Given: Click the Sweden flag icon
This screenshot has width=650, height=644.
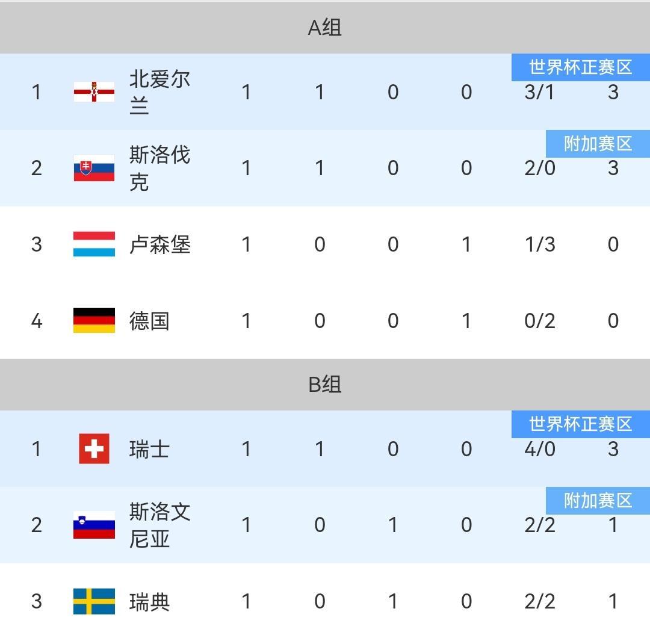Looking at the screenshot, I should pyautogui.click(x=94, y=601).
